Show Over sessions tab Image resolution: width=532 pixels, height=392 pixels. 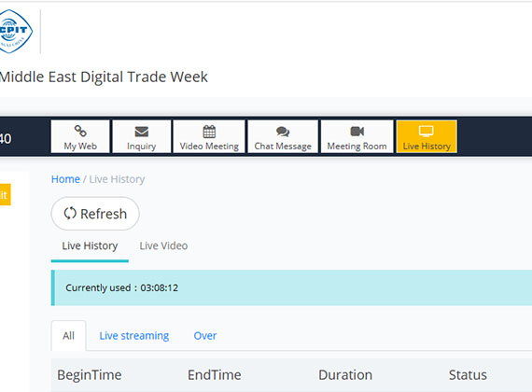(205, 336)
